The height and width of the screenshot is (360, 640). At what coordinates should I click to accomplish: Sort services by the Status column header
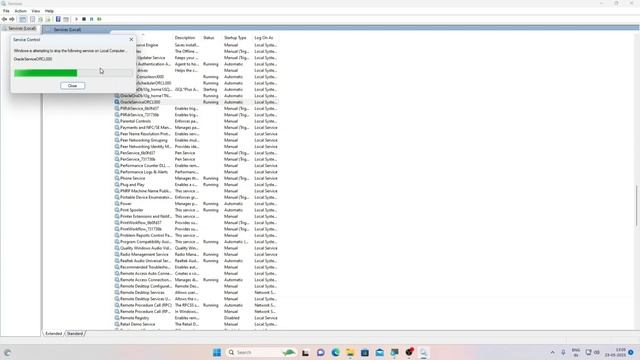[209, 38]
